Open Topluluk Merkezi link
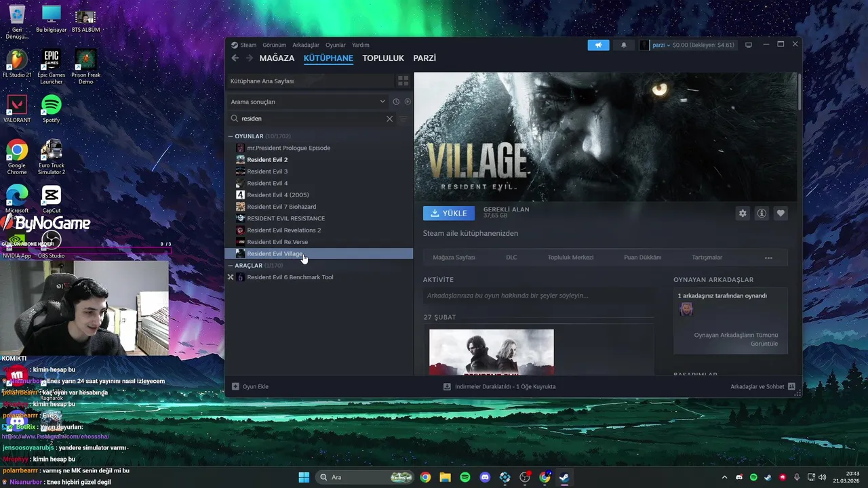The width and height of the screenshot is (868, 488). pos(570,258)
